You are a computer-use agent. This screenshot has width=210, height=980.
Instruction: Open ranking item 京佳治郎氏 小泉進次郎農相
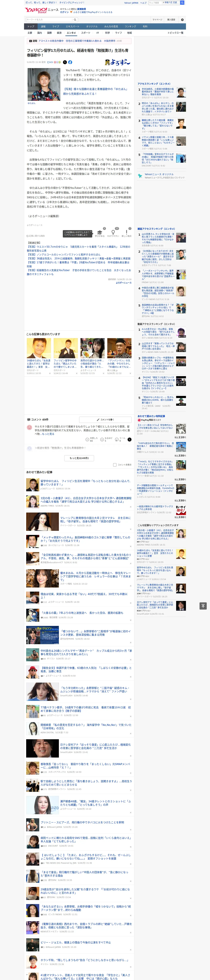point(158,92)
